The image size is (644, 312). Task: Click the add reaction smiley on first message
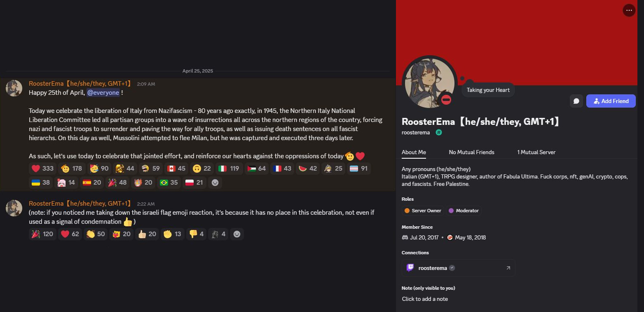[x=215, y=183]
